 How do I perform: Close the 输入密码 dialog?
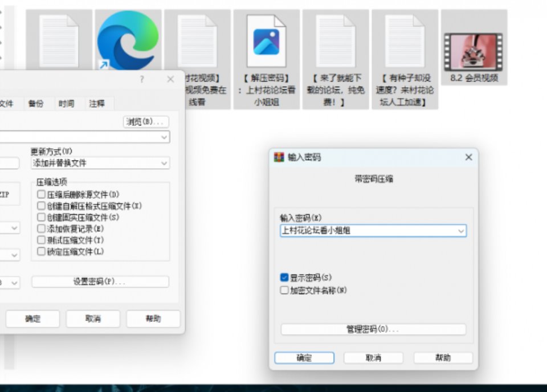(x=468, y=157)
